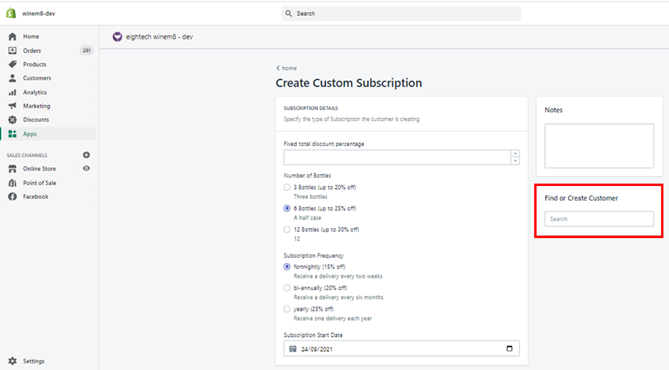
Task: Click the 'A half case' description
Action: coord(308,218)
